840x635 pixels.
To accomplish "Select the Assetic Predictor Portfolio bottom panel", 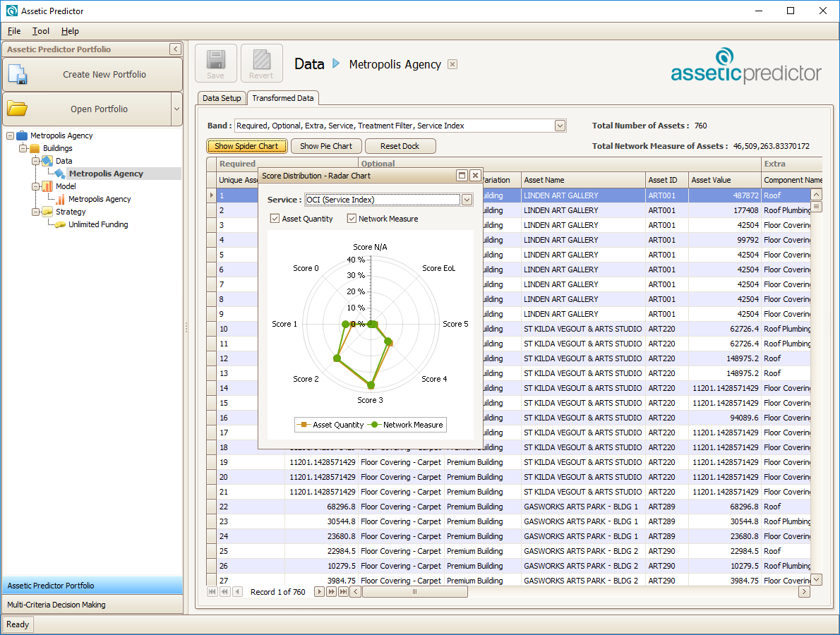I will click(92, 586).
